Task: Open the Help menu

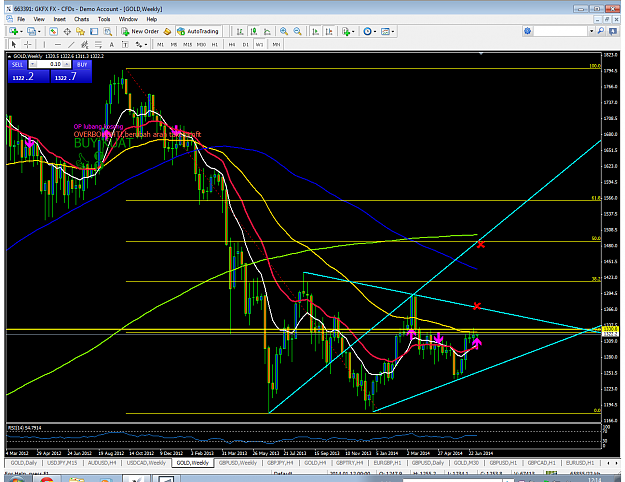Action: (x=151, y=19)
